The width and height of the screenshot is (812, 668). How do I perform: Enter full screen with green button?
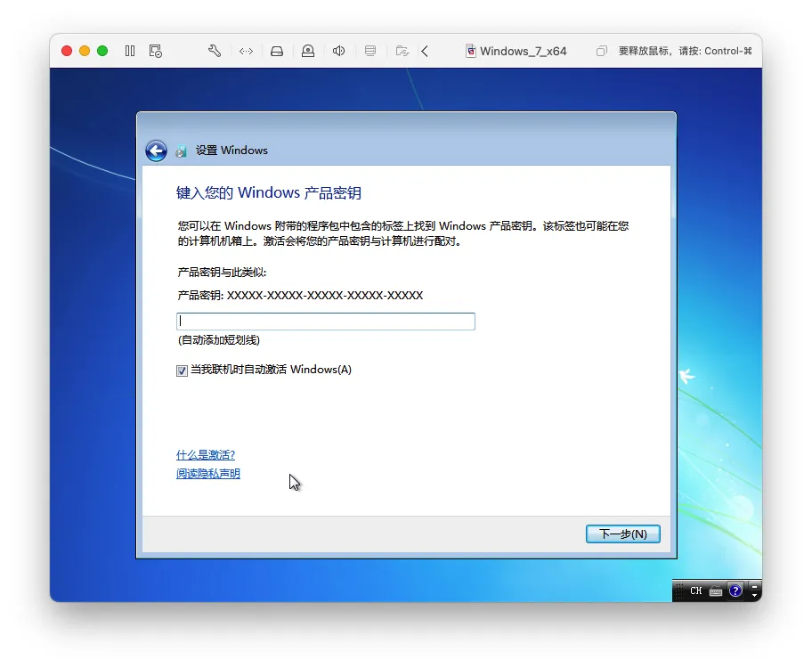102,51
